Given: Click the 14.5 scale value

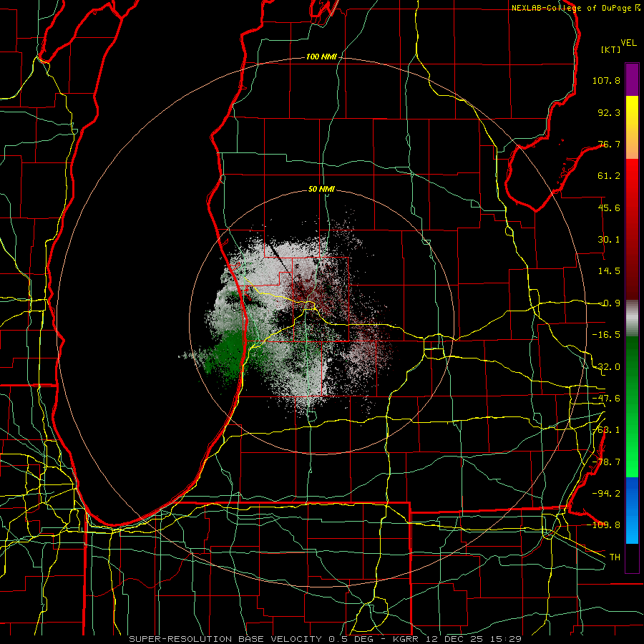Looking at the screenshot, I should coord(609,271).
